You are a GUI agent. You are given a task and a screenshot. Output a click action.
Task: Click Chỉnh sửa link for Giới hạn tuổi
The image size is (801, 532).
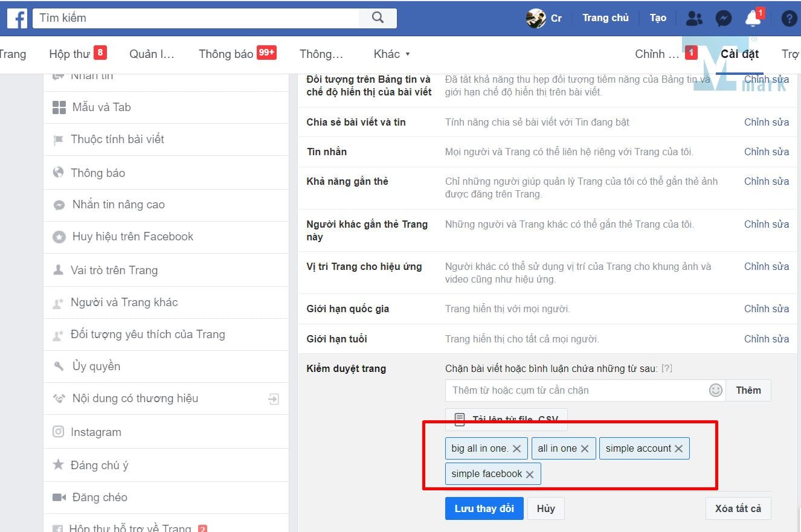[x=766, y=339]
